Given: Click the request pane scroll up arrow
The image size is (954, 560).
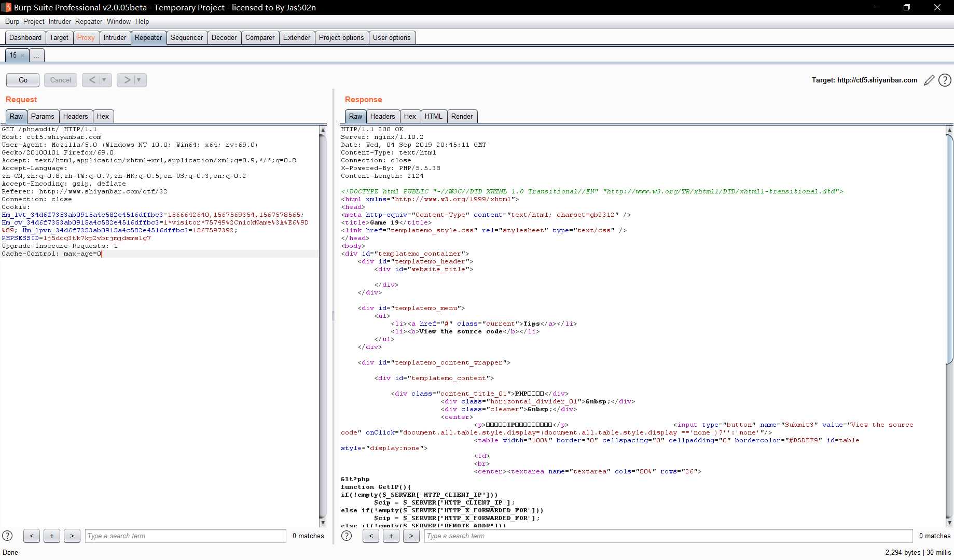Looking at the screenshot, I should 323,130.
